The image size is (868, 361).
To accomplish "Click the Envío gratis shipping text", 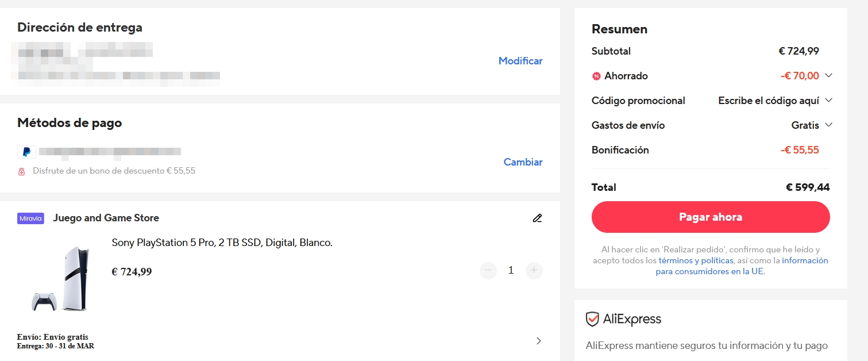I will coord(53,337).
